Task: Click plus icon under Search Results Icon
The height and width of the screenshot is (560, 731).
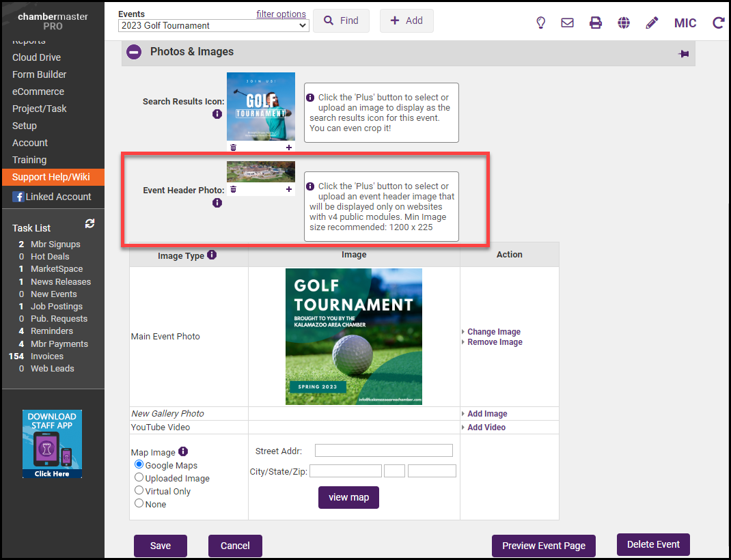Action: [x=288, y=147]
